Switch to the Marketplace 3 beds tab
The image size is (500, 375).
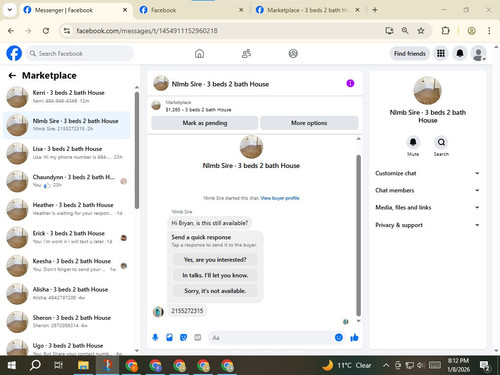pyautogui.click(x=307, y=10)
